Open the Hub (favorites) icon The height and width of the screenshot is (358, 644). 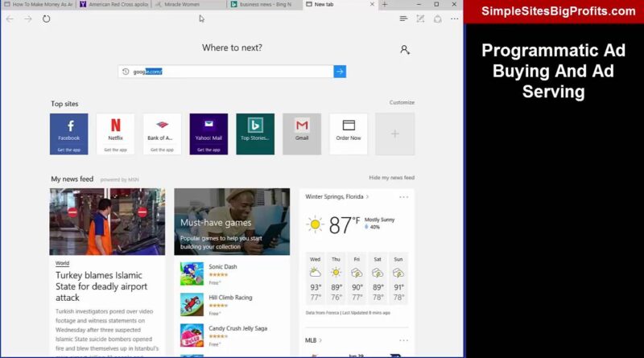pos(403,19)
